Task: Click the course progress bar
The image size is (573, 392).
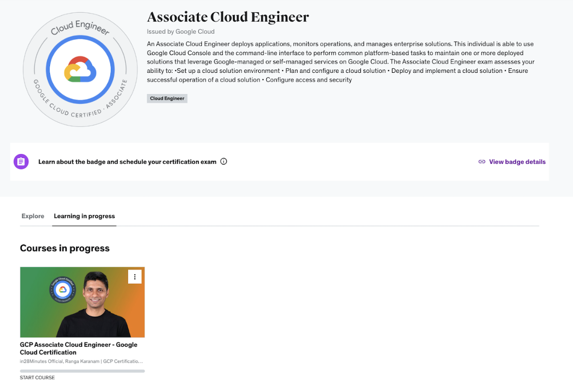Action: tap(83, 371)
